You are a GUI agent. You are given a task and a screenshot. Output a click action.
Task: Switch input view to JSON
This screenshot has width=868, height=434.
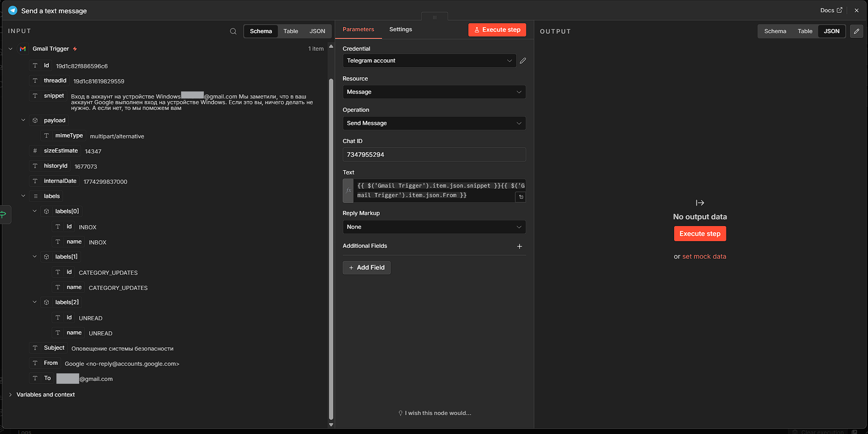coord(317,31)
